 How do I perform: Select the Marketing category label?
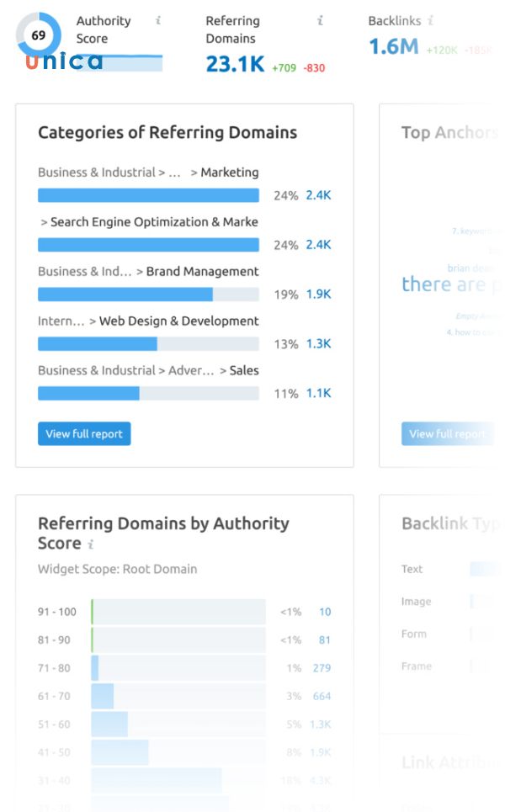pyautogui.click(x=230, y=172)
